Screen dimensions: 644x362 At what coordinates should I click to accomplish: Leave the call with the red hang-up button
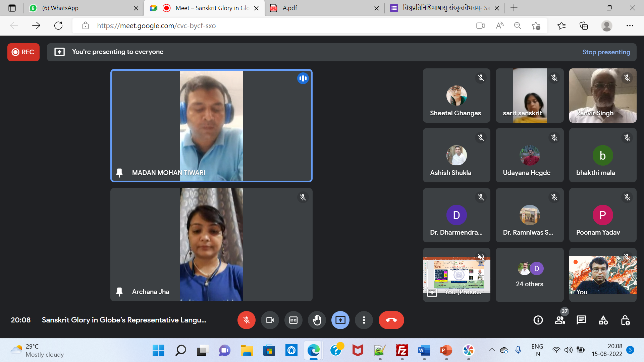(x=391, y=320)
